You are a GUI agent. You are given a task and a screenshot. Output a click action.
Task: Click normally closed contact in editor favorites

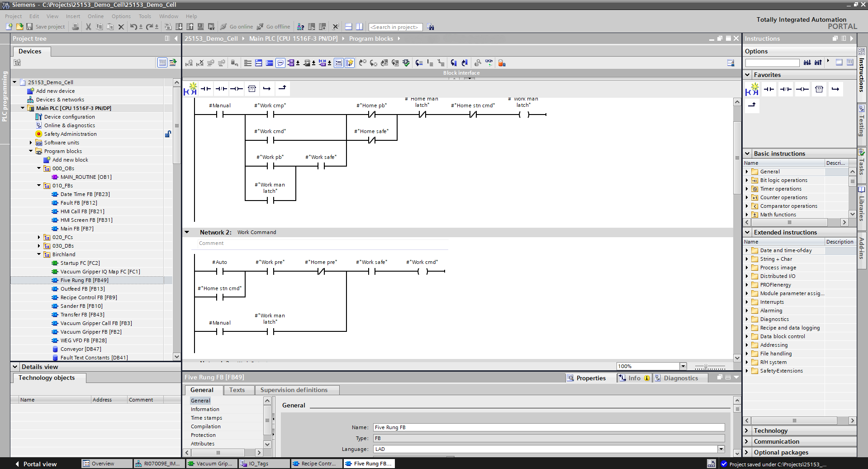[221, 89]
